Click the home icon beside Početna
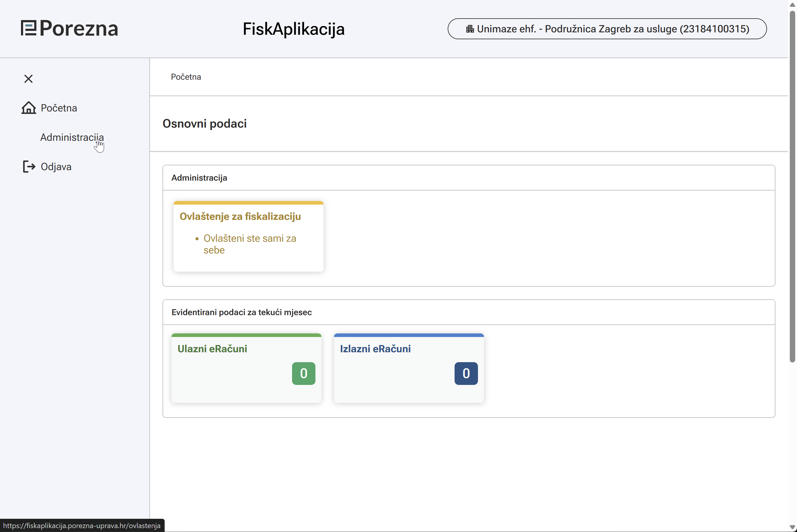Image resolution: width=797 pixels, height=532 pixels. coord(28,108)
